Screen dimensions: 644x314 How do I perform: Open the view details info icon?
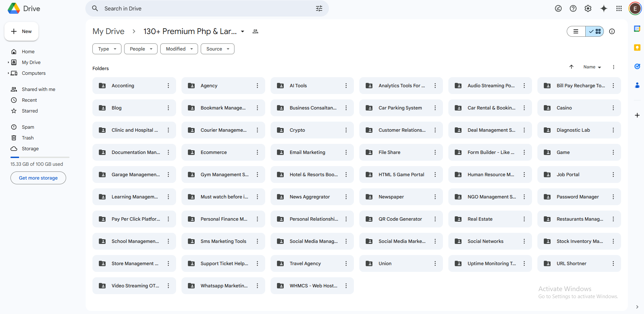tap(612, 31)
